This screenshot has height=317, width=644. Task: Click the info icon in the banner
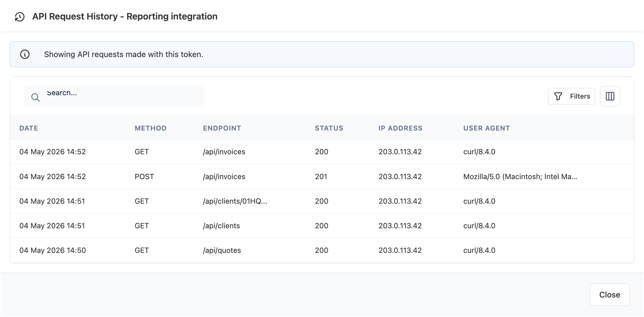(x=25, y=54)
